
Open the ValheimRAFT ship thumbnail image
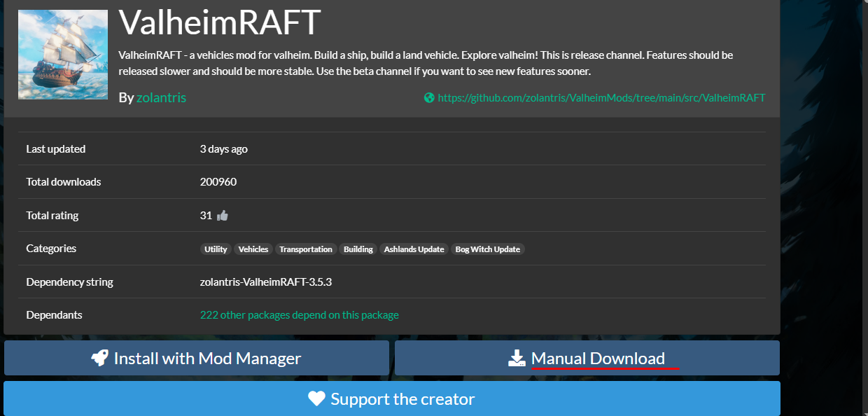point(63,54)
